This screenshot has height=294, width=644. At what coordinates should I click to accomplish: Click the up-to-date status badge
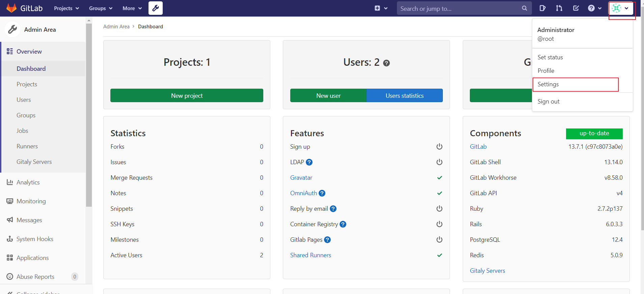[x=594, y=134]
